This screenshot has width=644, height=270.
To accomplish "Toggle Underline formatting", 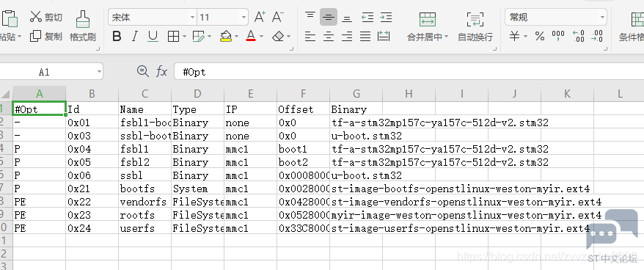I will [x=153, y=37].
